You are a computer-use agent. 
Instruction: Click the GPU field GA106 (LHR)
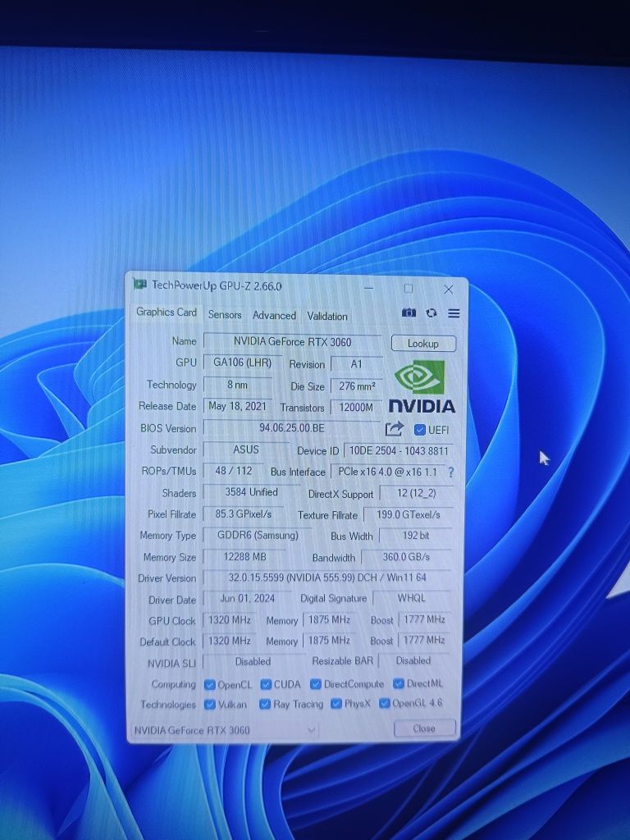[x=243, y=363]
